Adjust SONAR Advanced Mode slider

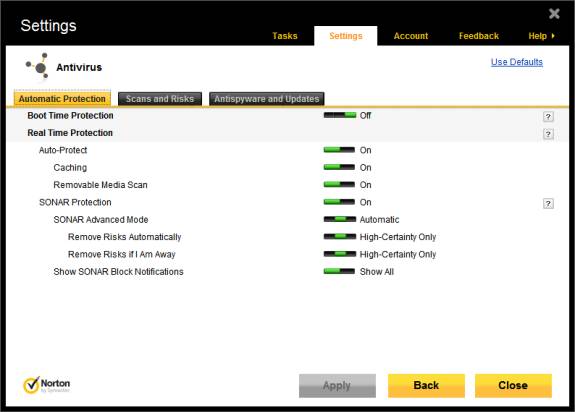tap(340, 219)
